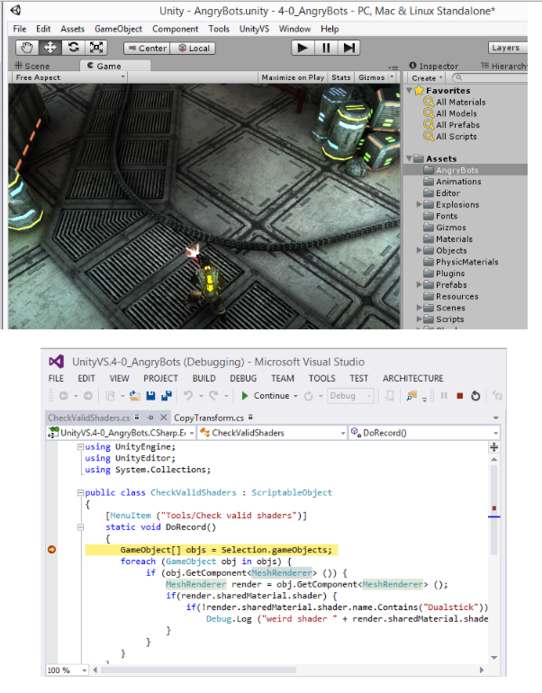The width and height of the screenshot is (542, 693).
Task: Expand the Objects folder
Action: click(x=419, y=250)
